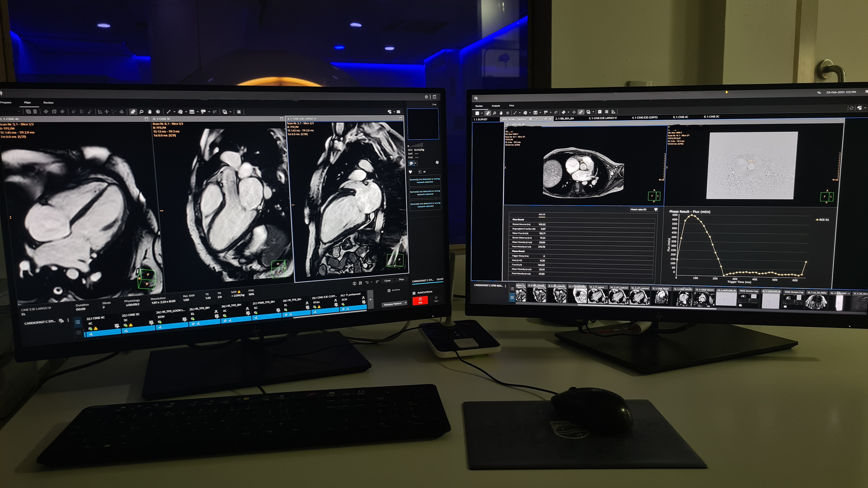This screenshot has height=488, width=868.
Task: Expand the line measurement tool dropdown left toolbar
Action: tap(174, 112)
